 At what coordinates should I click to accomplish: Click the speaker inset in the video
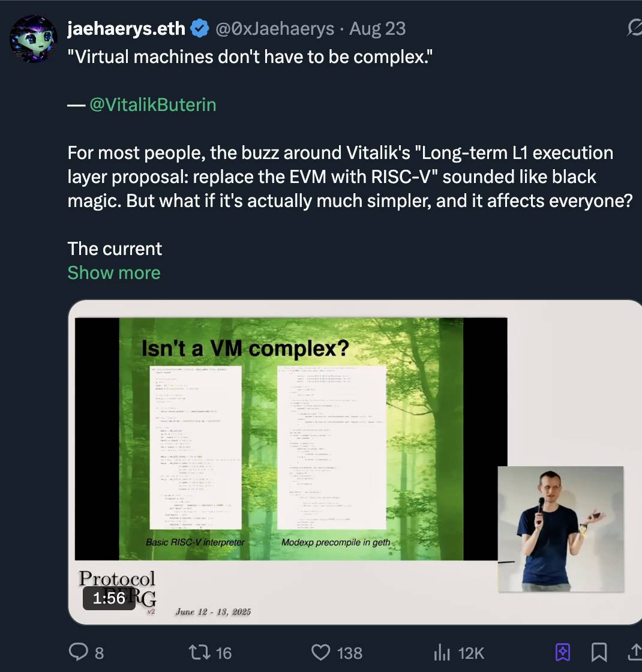[560, 528]
